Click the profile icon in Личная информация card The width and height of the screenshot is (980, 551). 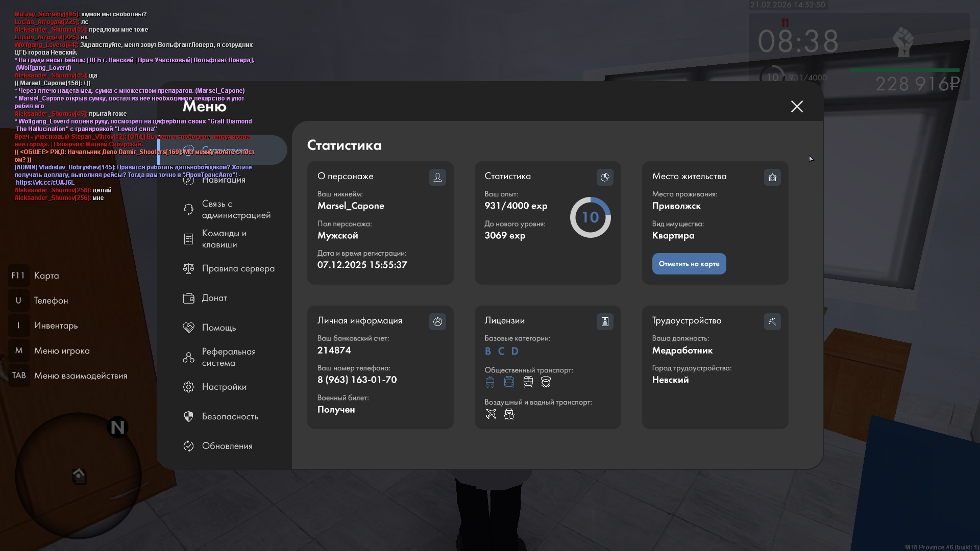437,321
